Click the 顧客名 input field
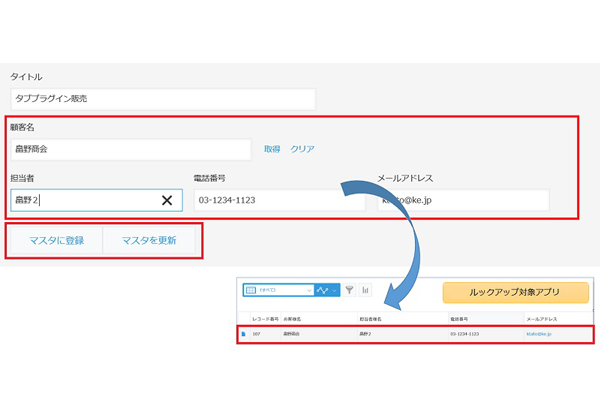Image resolution: width=600 pixels, height=400 pixels. (x=130, y=149)
